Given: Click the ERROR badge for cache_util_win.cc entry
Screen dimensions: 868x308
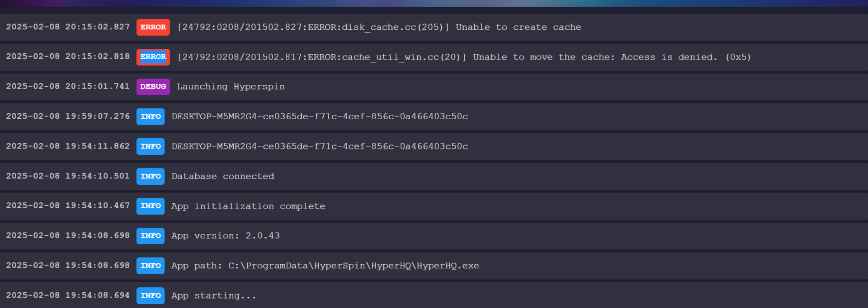Looking at the screenshot, I should (x=153, y=57).
